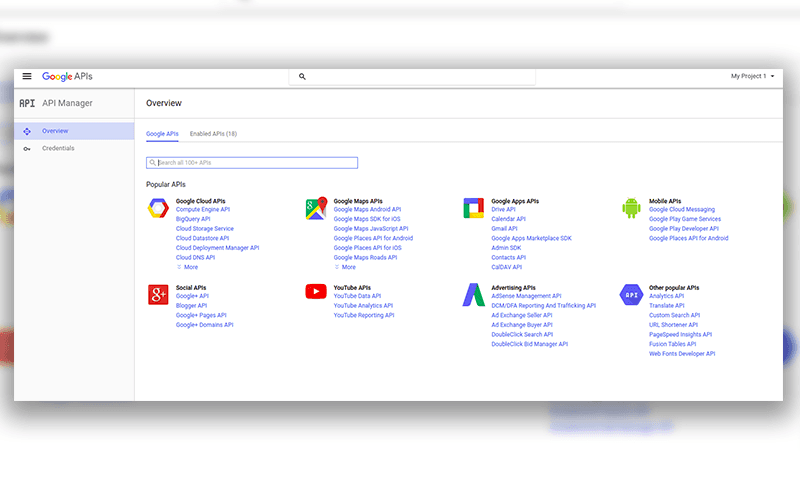Viewport: 800px width, 499px height.
Task: Open the URL Shortener API link
Action: coord(673,325)
